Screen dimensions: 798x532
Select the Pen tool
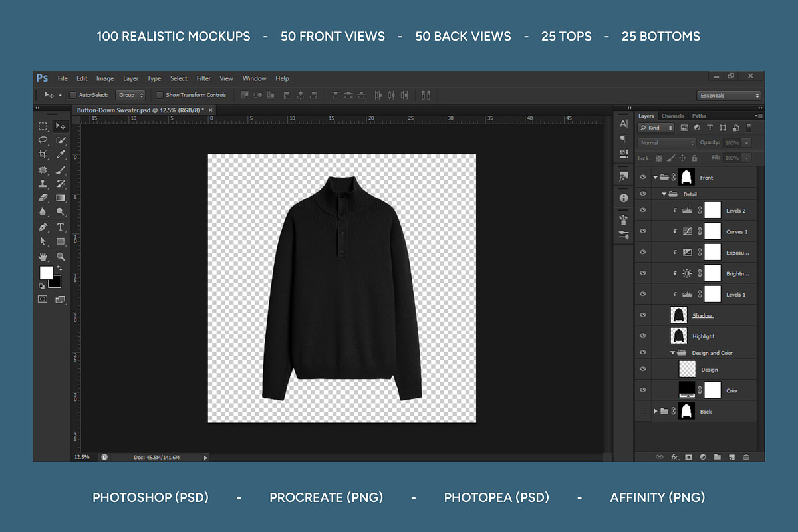pyautogui.click(x=43, y=227)
